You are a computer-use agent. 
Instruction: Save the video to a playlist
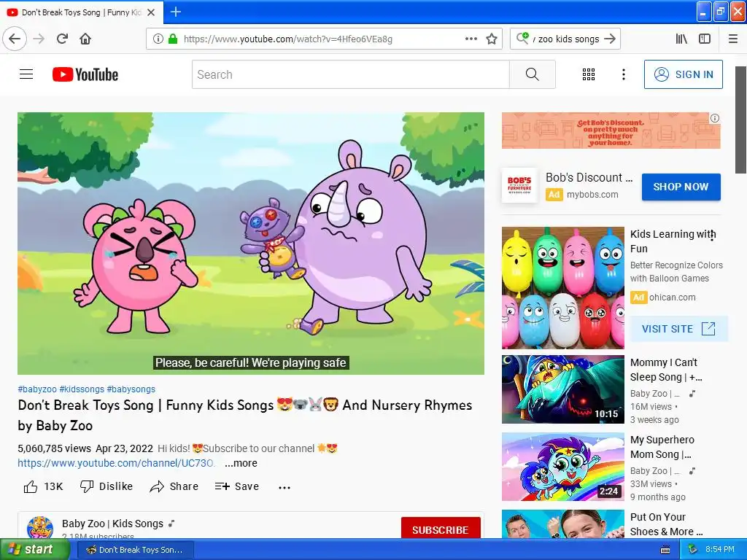coord(237,486)
